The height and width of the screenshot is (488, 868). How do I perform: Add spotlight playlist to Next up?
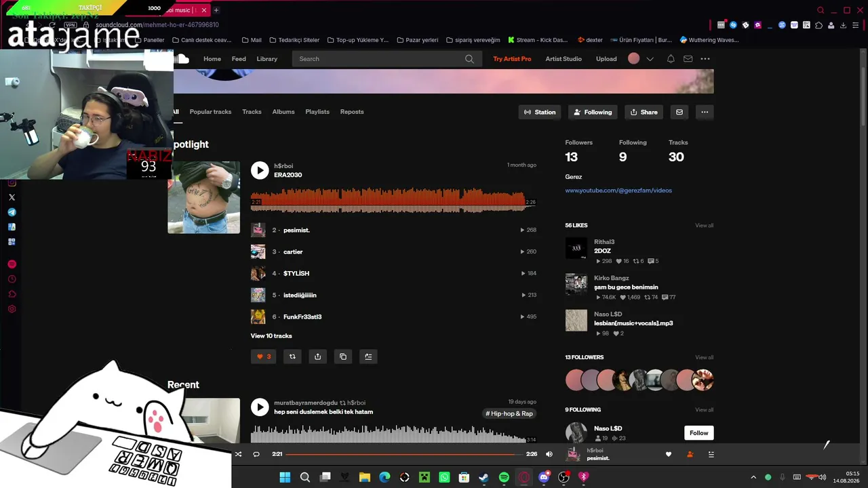[368, 357]
